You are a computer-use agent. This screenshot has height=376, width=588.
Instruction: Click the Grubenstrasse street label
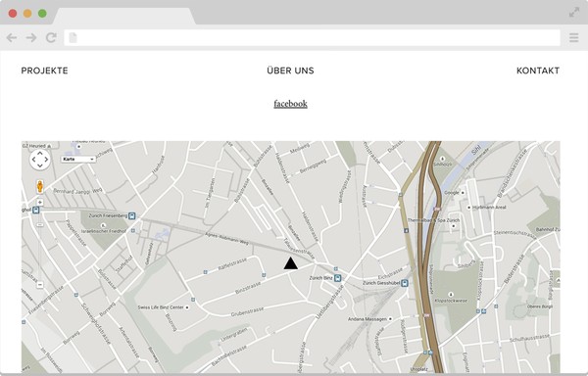pyautogui.click(x=247, y=311)
